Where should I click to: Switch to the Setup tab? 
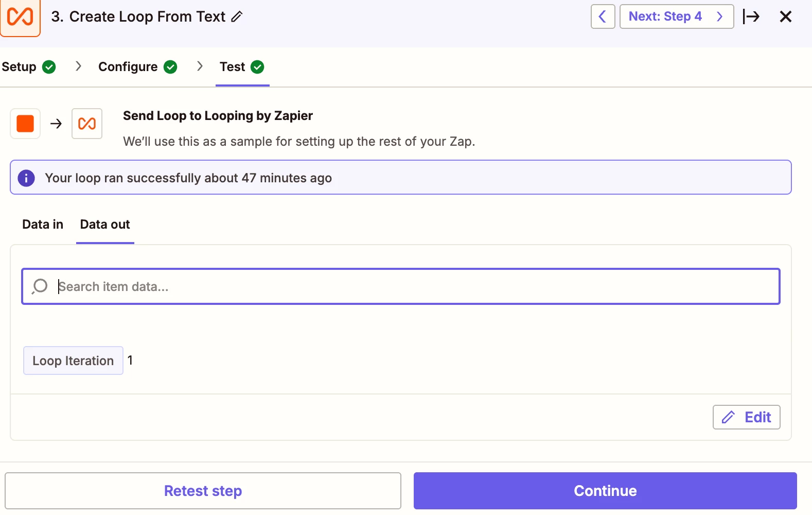(19, 67)
